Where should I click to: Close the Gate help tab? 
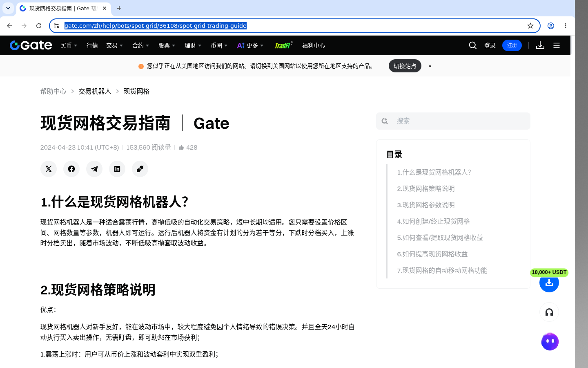click(105, 8)
